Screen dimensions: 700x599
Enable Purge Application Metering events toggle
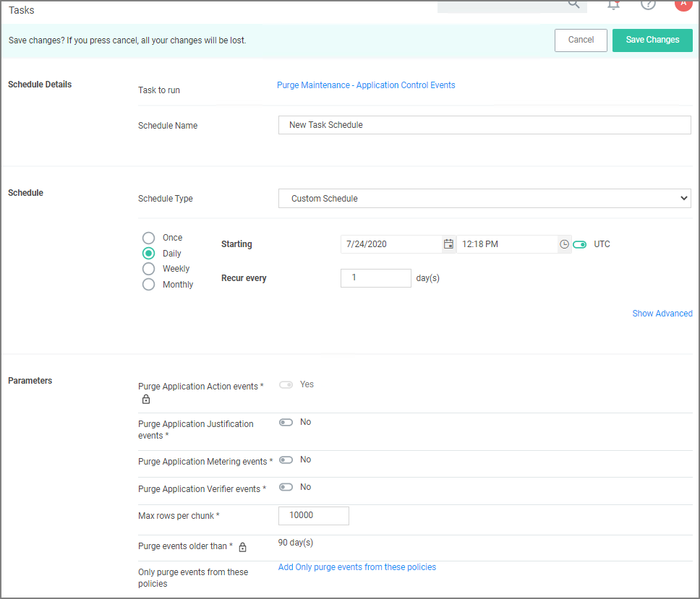[286, 460]
